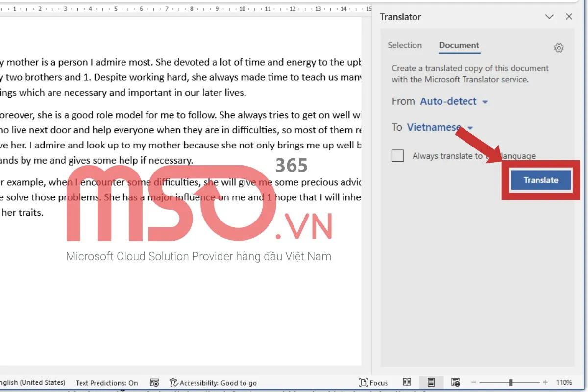Switch to Web Layout view
Image resolution: width=588 pixels, height=392 pixels.
tap(455, 382)
